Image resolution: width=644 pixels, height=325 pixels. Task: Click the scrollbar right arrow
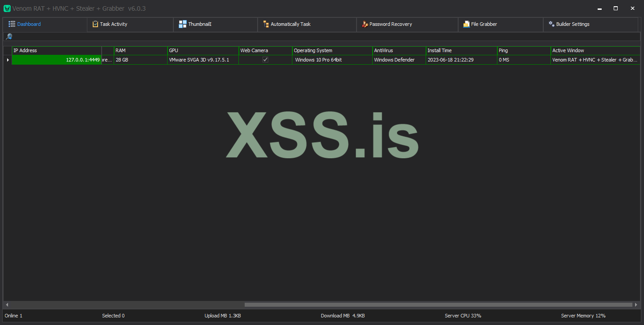636,305
